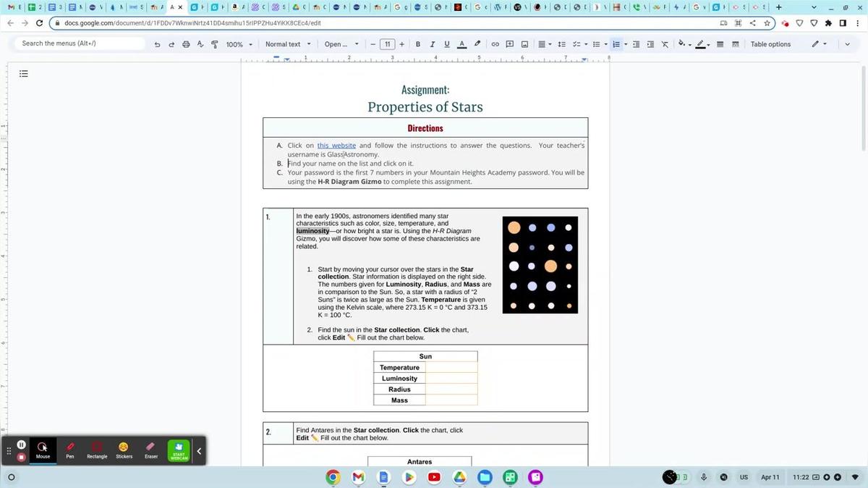Click the insert image icon
This screenshot has width=868, height=488.
pyautogui.click(x=524, y=44)
